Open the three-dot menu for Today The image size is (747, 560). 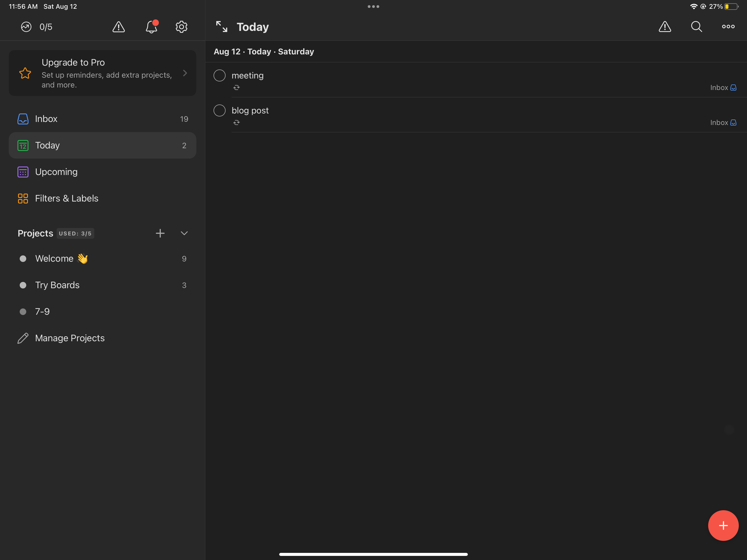728,27
